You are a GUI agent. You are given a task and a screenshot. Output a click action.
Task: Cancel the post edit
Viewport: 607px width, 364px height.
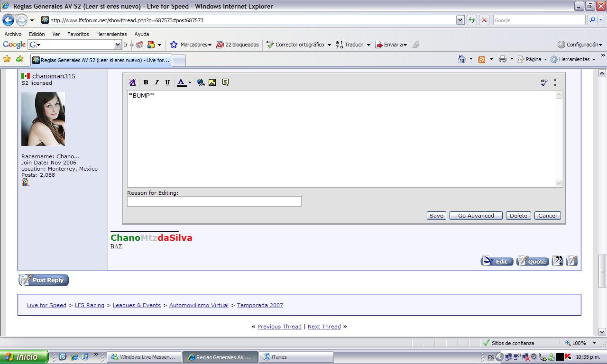point(547,216)
